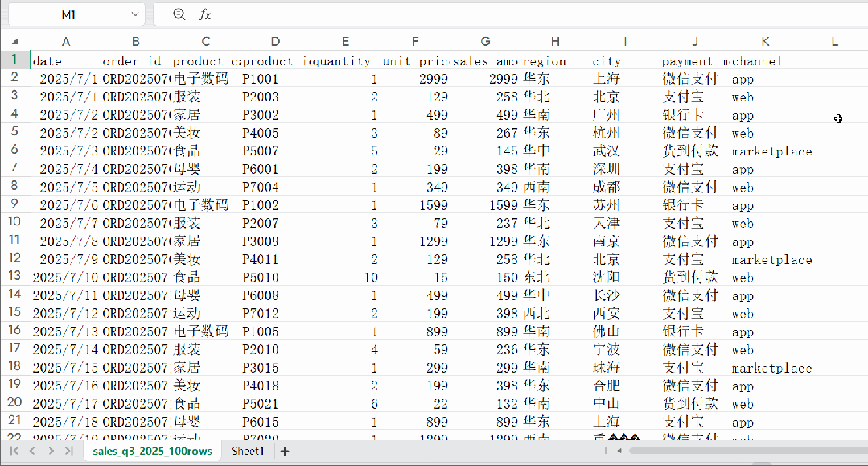Image resolution: width=868 pixels, height=466 pixels.
Task: Select the city cell 佛山
Action: [x=625, y=332]
